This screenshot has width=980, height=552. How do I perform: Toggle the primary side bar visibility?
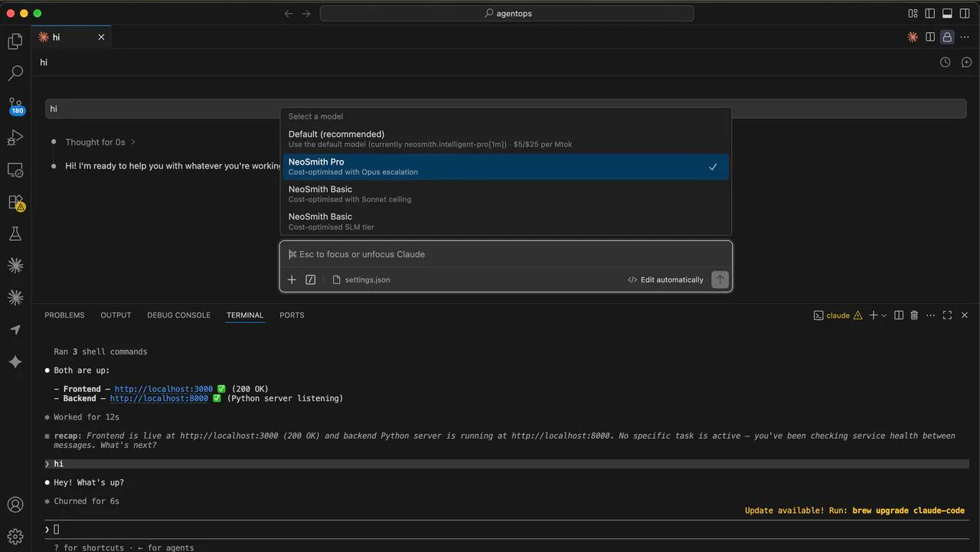(930, 13)
